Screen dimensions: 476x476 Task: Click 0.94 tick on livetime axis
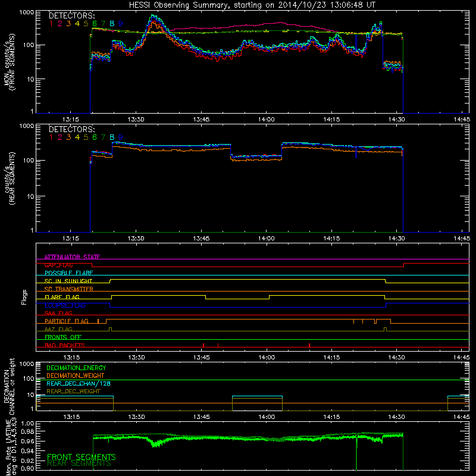pyautogui.click(x=27, y=451)
